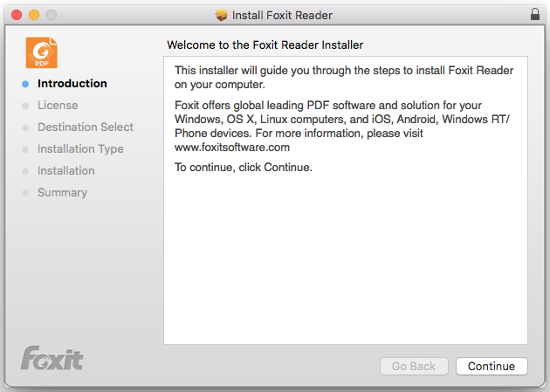Click the orange Foxit PDF icon
Image resolution: width=550 pixels, height=392 pixels.
[x=41, y=52]
